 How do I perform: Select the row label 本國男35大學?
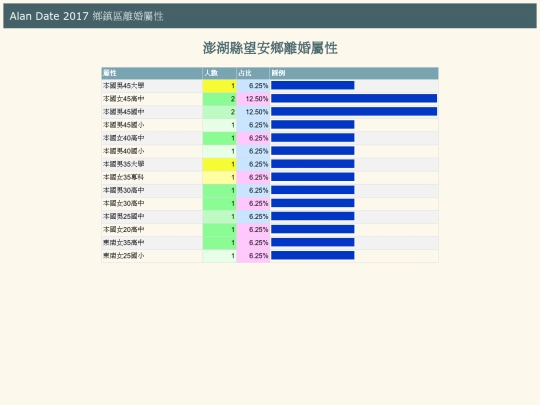coord(123,164)
